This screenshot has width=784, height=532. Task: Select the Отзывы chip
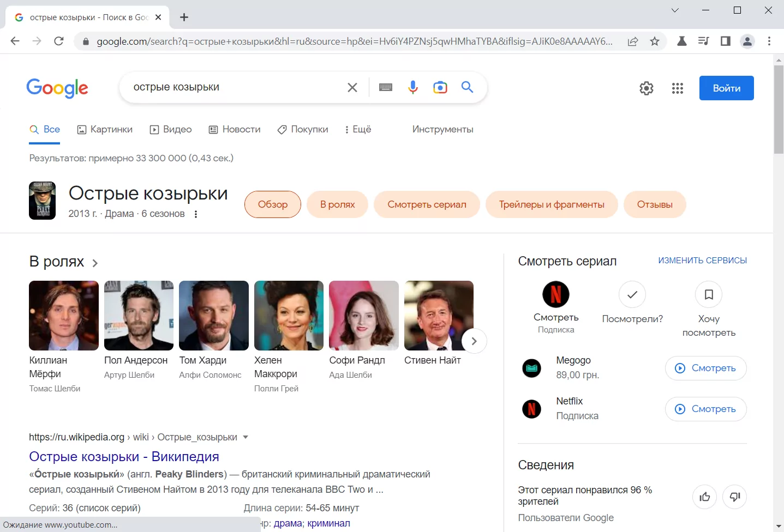(655, 204)
